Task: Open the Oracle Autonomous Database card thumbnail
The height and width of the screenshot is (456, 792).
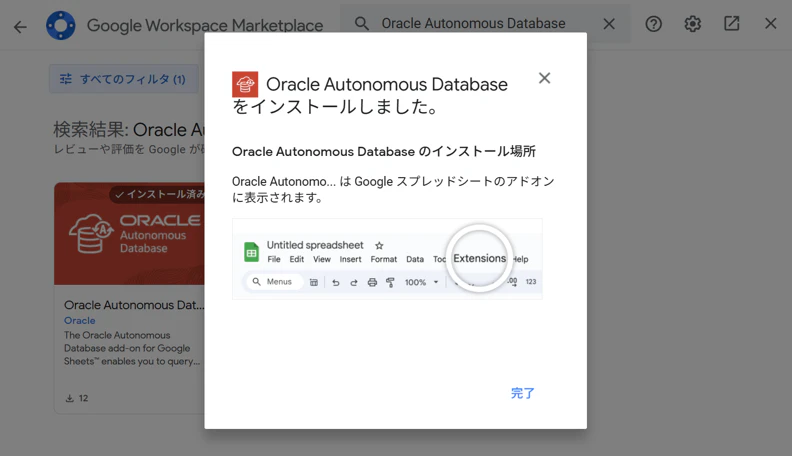Action: [x=129, y=233]
